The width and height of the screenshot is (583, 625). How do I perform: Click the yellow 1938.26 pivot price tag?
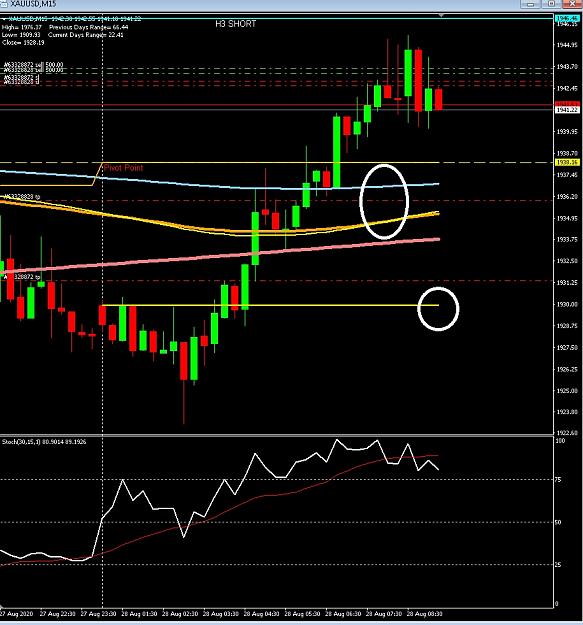pos(567,162)
